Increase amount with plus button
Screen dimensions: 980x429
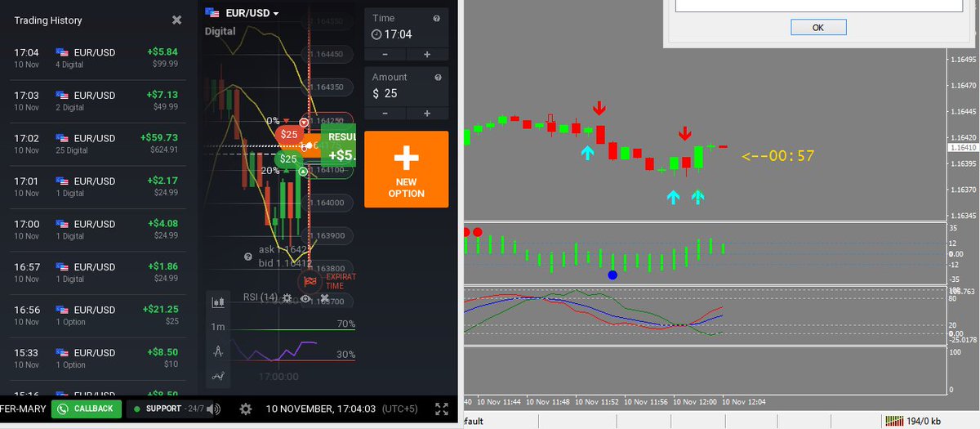[x=427, y=114]
